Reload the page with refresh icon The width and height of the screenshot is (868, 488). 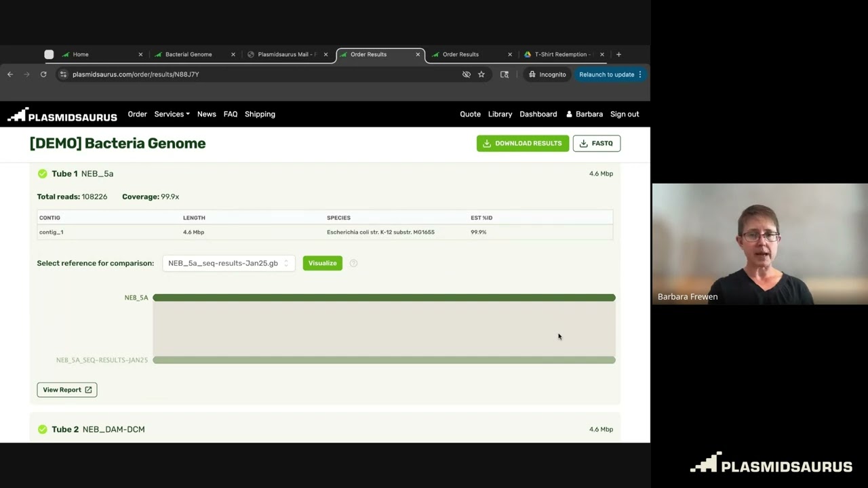[x=43, y=75]
